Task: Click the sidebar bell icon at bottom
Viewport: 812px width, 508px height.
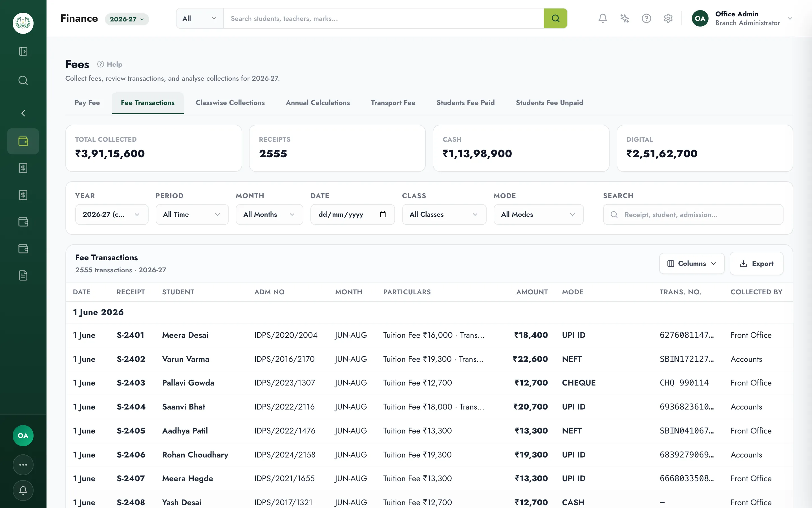Action: tap(23, 491)
